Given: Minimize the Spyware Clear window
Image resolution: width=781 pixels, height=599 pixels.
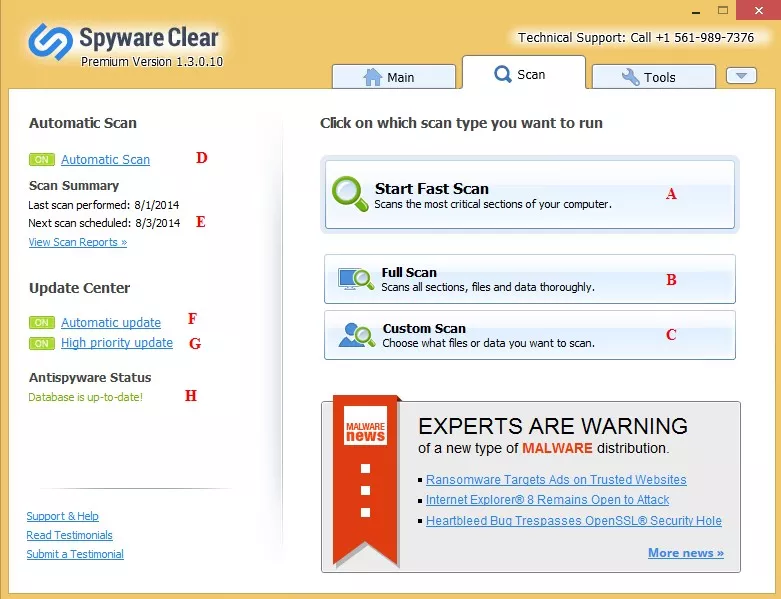Looking at the screenshot, I should [696, 11].
